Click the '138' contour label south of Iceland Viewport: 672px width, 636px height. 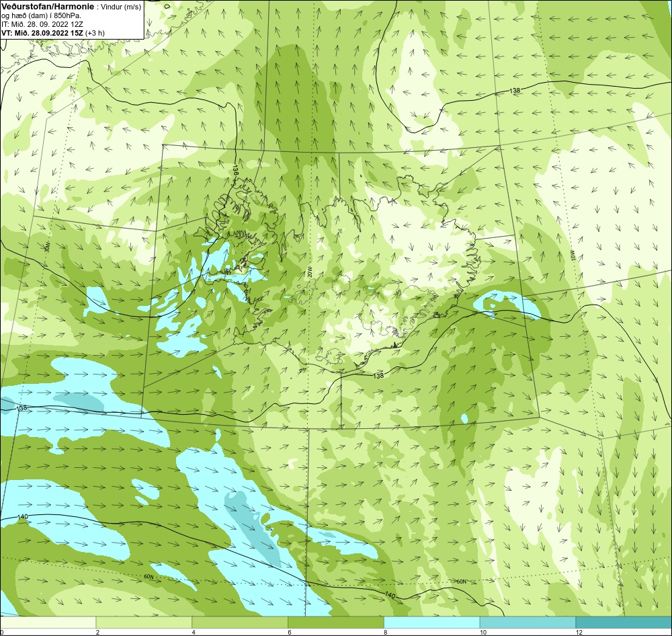pos(378,376)
